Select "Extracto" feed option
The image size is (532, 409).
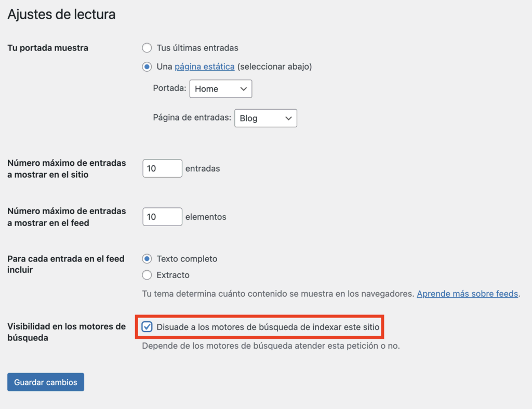[147, 275]
